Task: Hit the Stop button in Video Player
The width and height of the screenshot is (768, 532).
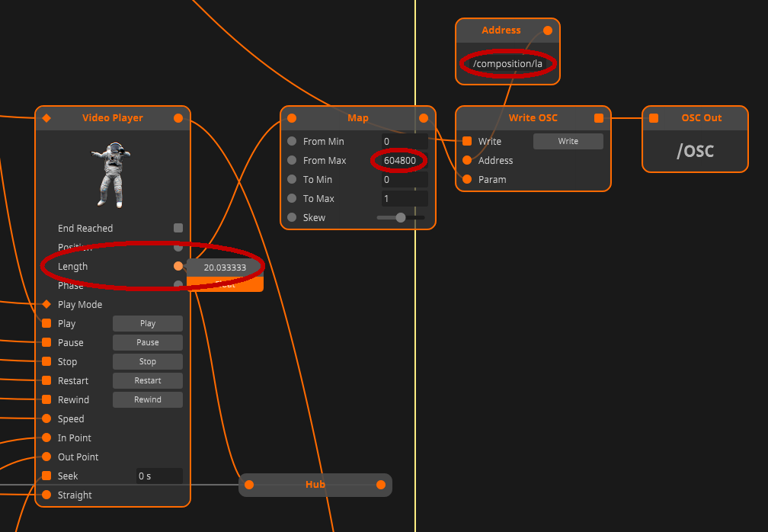Action: pos(148,361)
